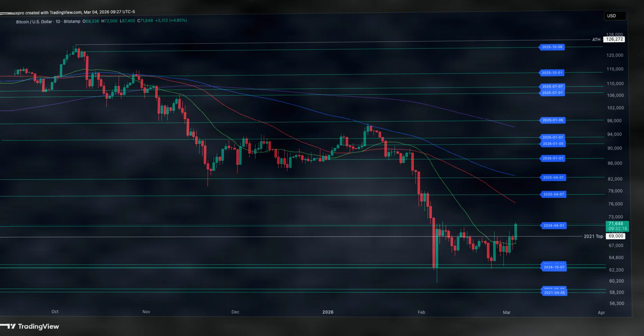
Task: Click the TradingView logo icon
Action: coord(11,326)
